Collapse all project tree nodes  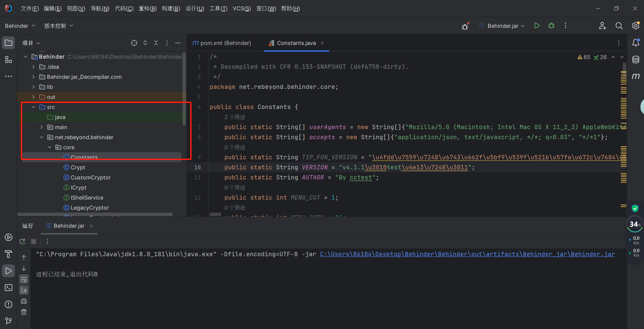[x=156, y=43]
